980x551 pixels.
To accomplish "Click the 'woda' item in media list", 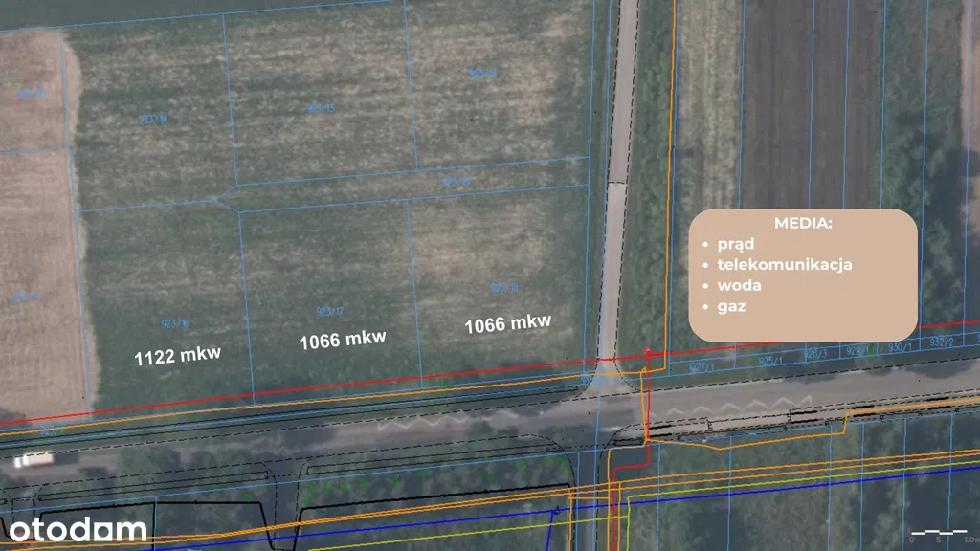I will tap(739, 286).
